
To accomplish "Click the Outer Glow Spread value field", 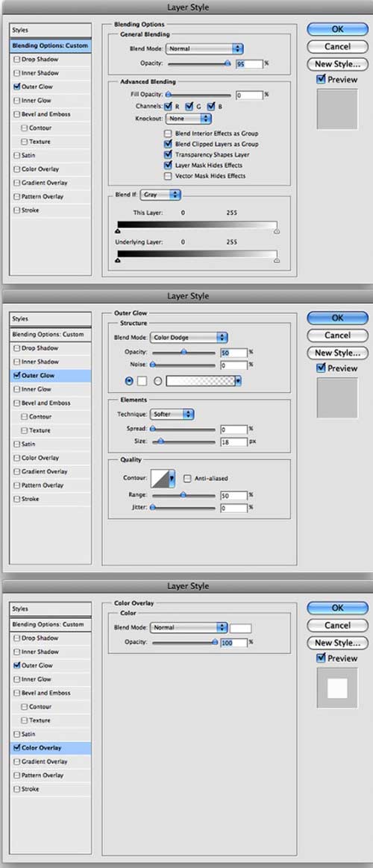I will (x=233, y=429).
